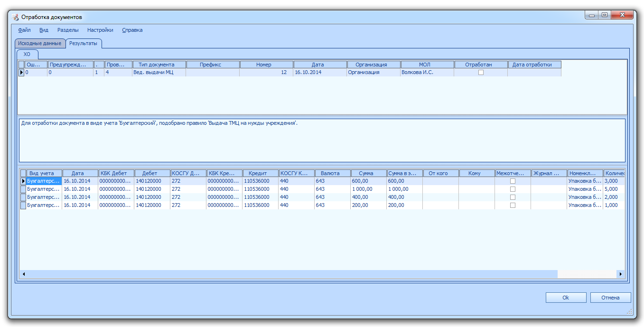The width and height of the screenshot is (644, 327).
Task: Click the От кого column header
Action: click(x=441, y=173)
